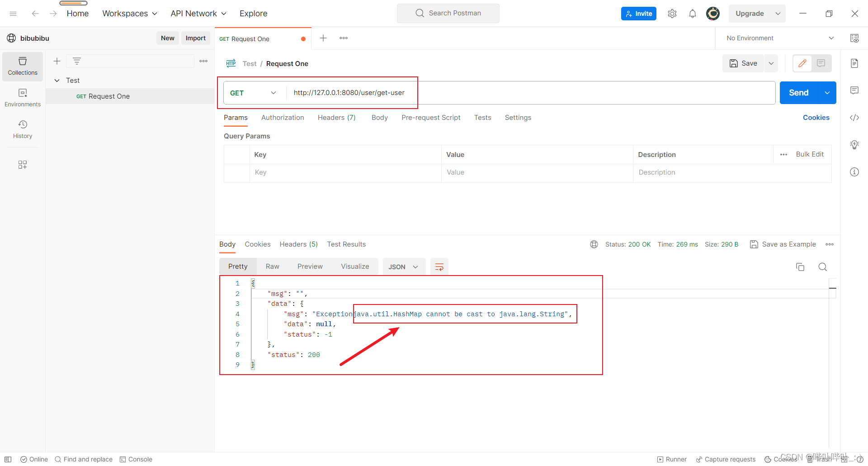Switch to the Authorization tab
This screenshot has width=868, height=466.
pyautogui.click(x=283, y=118)
